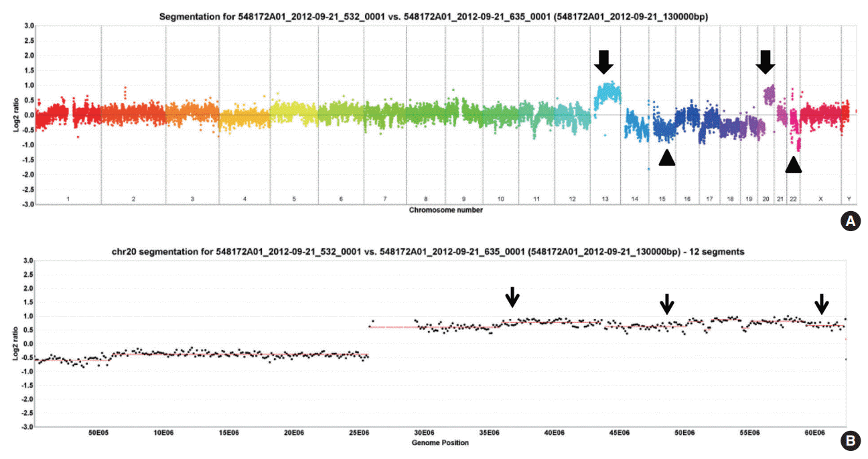The height and width of the screenshot is (459, 868).
Task: Pick chromosome label "13" in panel A
Action: [x=605, y=200]
